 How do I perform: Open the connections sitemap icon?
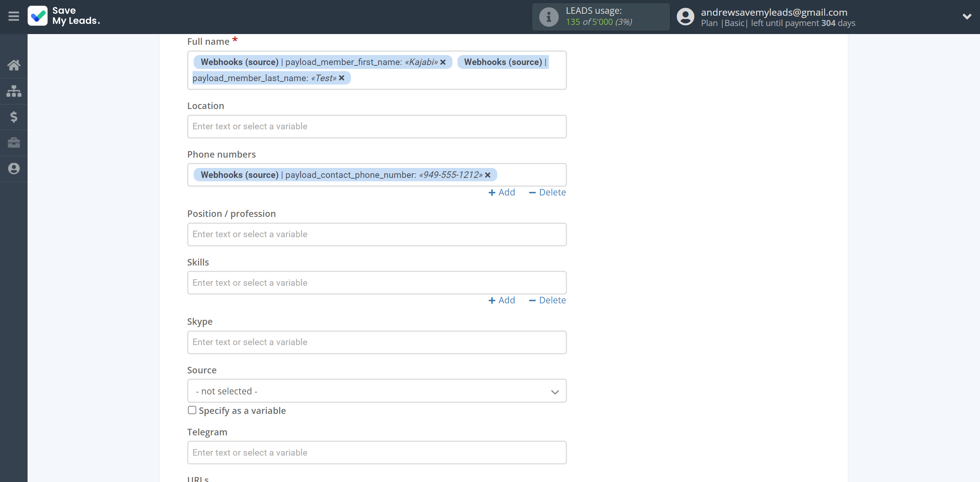pyautogui.click(x=14, y=91)
